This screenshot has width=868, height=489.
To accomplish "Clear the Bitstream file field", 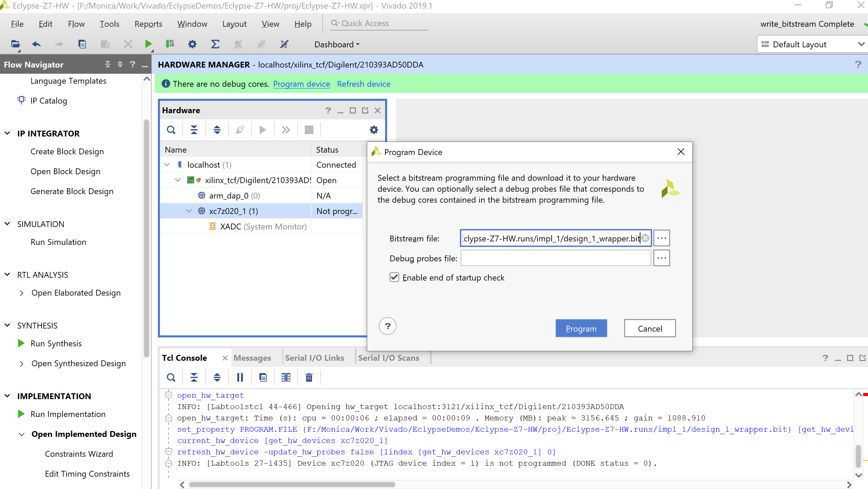I will [645, 238].
